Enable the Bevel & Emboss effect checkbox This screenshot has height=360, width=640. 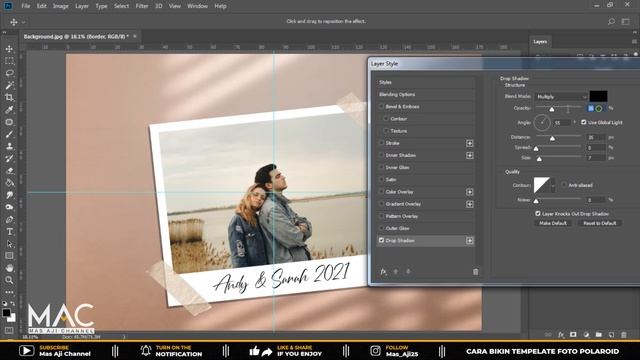(381, 107)
